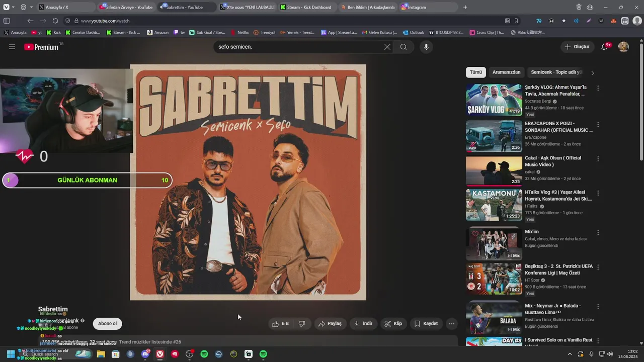
Task: Open Discord from the taskbar
Action: pyautogui.click(x=145, y=354)
